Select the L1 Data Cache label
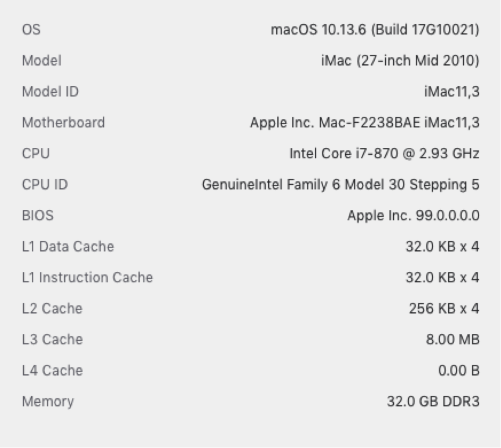This screenshot has height=448, width=501. [68, 246]
